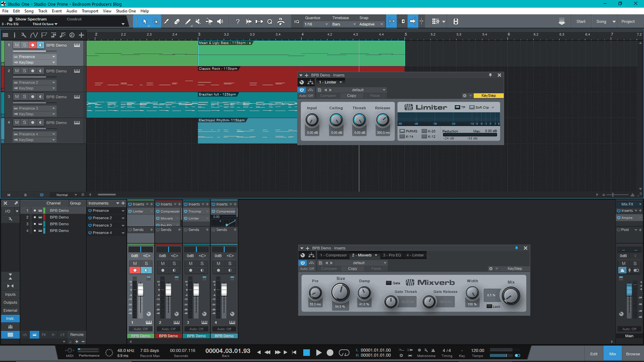Image resolution: width=644 pixels, height=362 pixels.
Task: Solo track 3 in the arrangement
Action: [24, 97]
